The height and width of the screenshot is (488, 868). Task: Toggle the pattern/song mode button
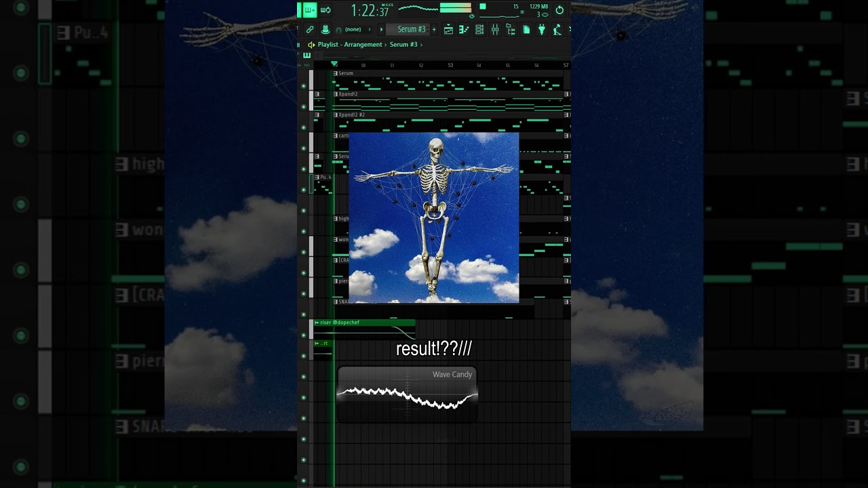point(309,9)
